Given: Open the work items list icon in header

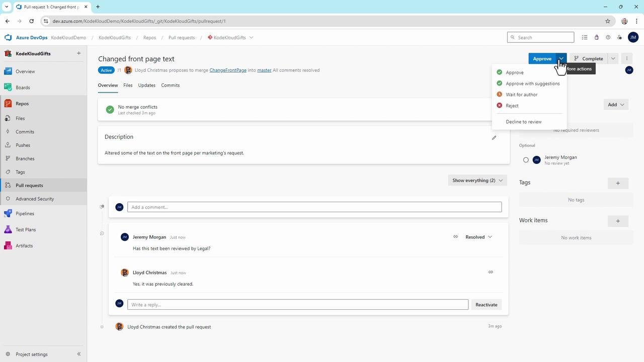Looking at the screenshot, I should pyautogui.click(x=585, y=37).
